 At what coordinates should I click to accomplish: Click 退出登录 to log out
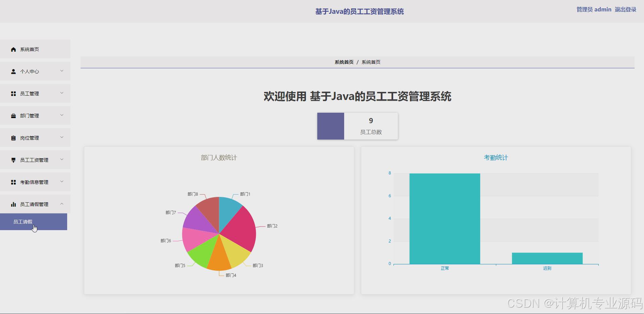tap(626, 9)
